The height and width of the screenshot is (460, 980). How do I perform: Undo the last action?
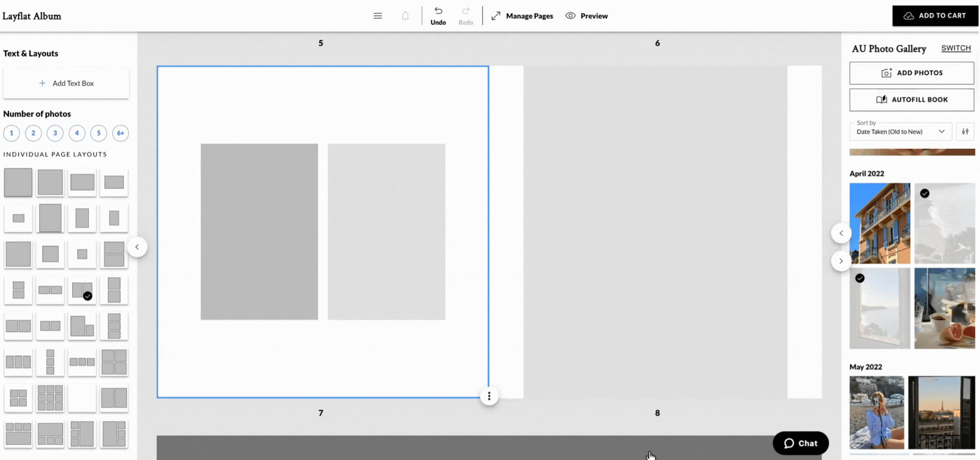(x=438, y=15)
